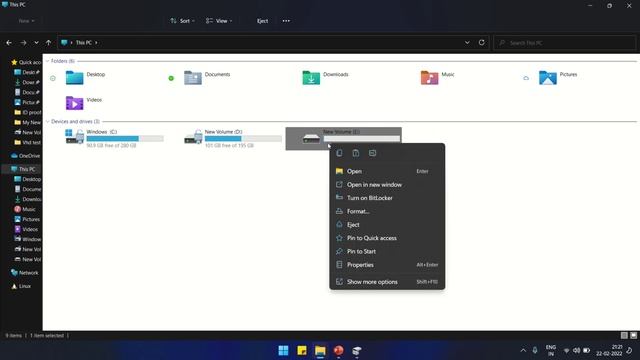
Task: Click the Up one level arrow
Action: click(x=49, y=42)
